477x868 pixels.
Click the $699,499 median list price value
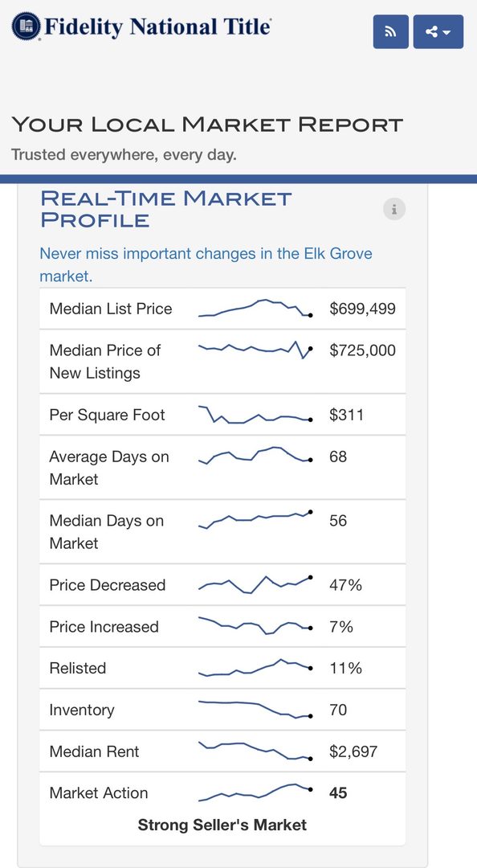point(362,309)
